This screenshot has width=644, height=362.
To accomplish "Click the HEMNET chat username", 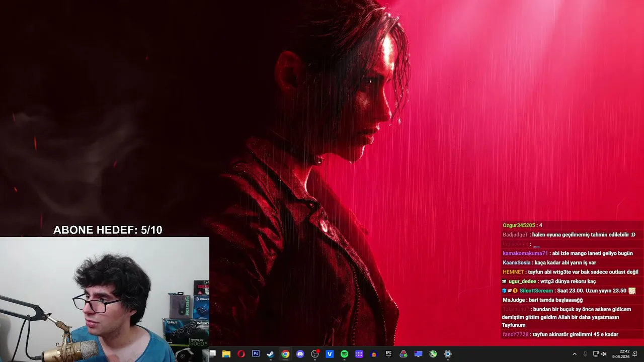I will pos(513,272).
